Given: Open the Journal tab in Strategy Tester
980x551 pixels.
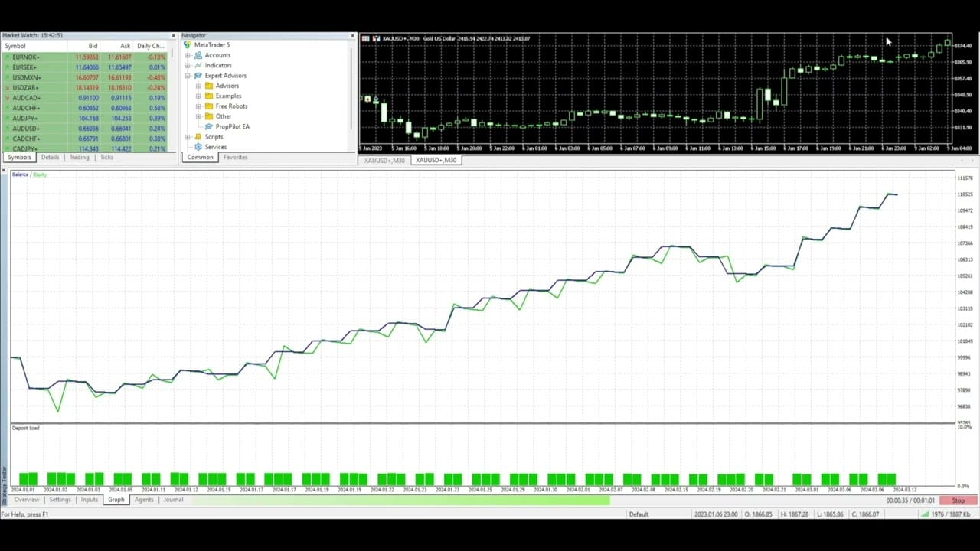Looking at the screenshot, I should [173, 500].
